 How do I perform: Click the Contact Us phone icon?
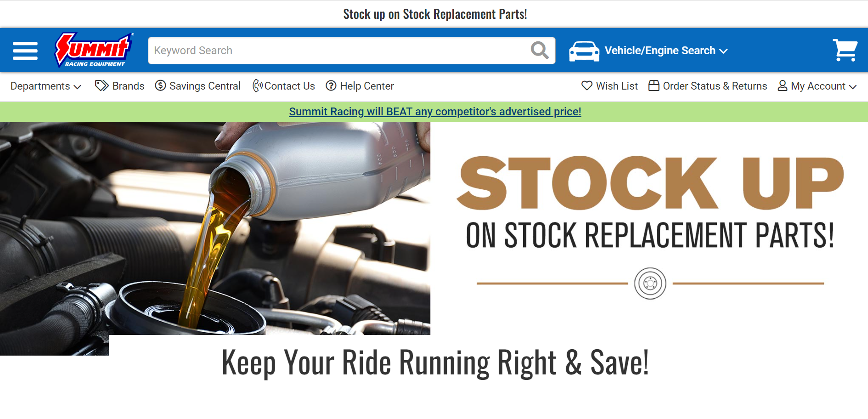click(x=258, y=86)
